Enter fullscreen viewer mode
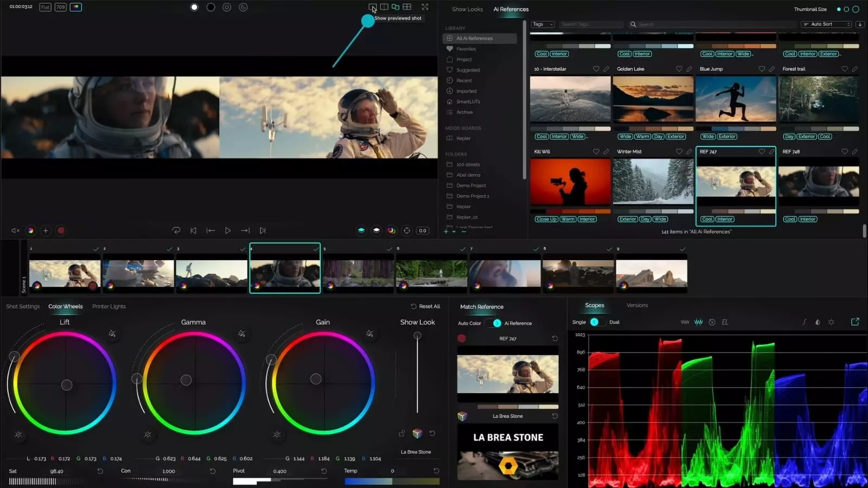 click(x=425, y=7)
